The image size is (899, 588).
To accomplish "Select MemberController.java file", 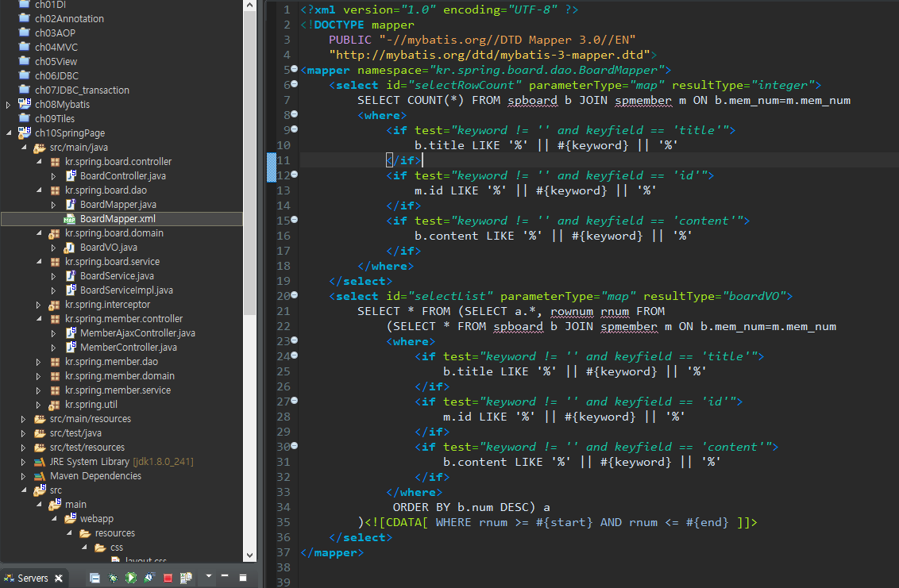I will [x=129, y=348].
